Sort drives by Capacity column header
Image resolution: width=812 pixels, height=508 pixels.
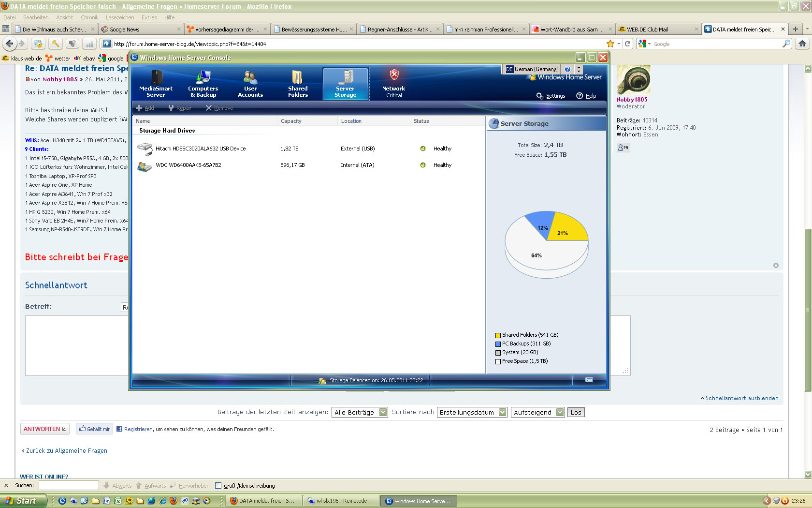[307, 121]
